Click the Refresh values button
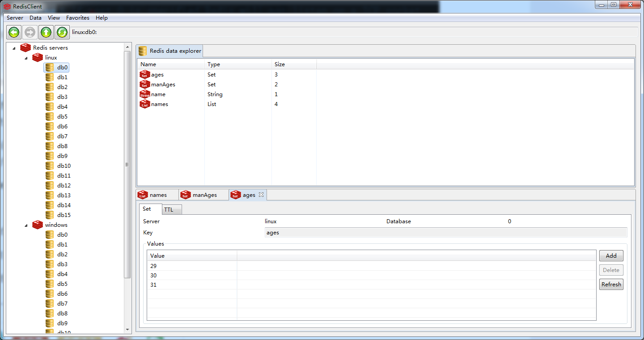Viewport: 644px width, 340px height. tap(611, 285)
